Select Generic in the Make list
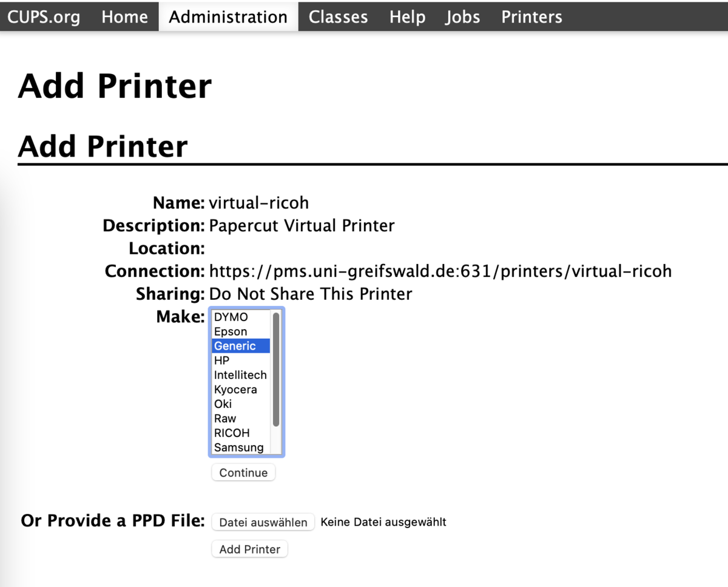This screenshot has height=587, width=728. (235, 346)
